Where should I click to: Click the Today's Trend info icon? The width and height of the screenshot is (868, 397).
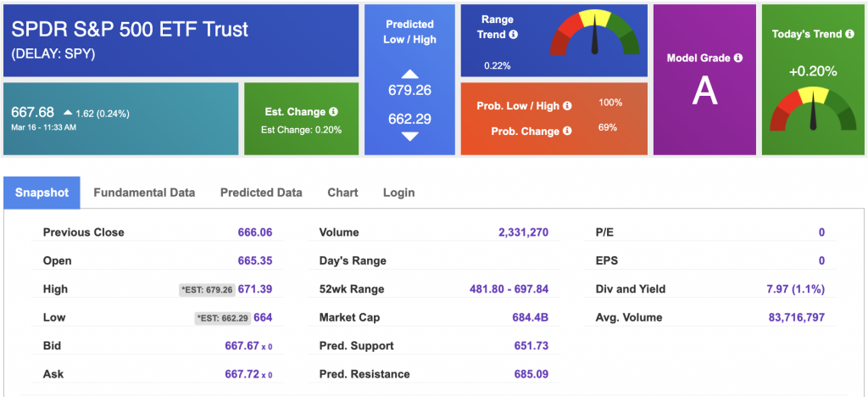click(x=850, y=34)
